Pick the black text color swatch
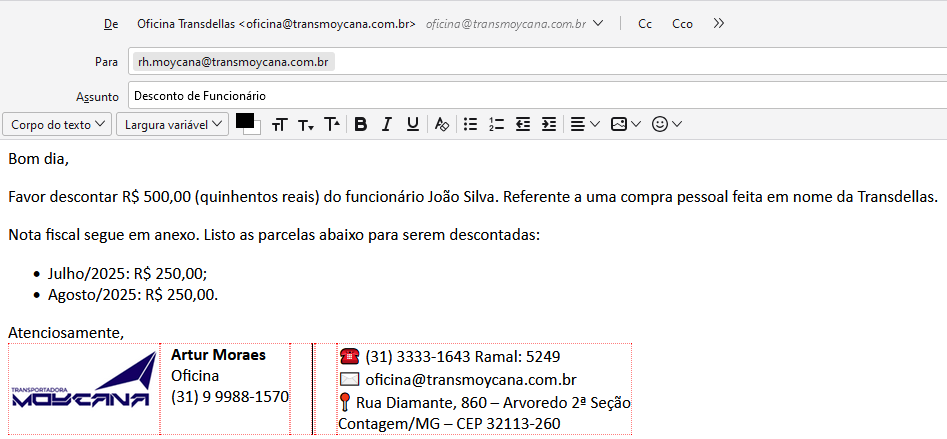Image resolution: width=947 pixels, height=439 pixels. click(245, 121)
